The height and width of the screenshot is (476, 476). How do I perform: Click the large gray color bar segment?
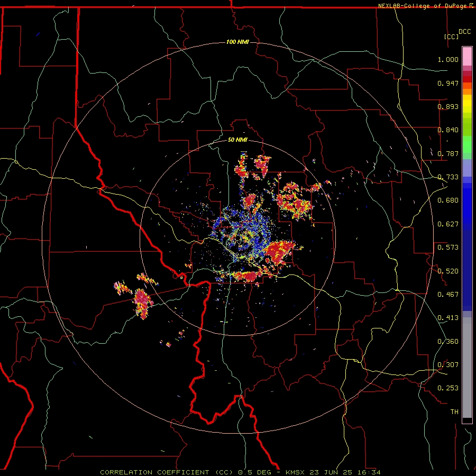[467, 368]
